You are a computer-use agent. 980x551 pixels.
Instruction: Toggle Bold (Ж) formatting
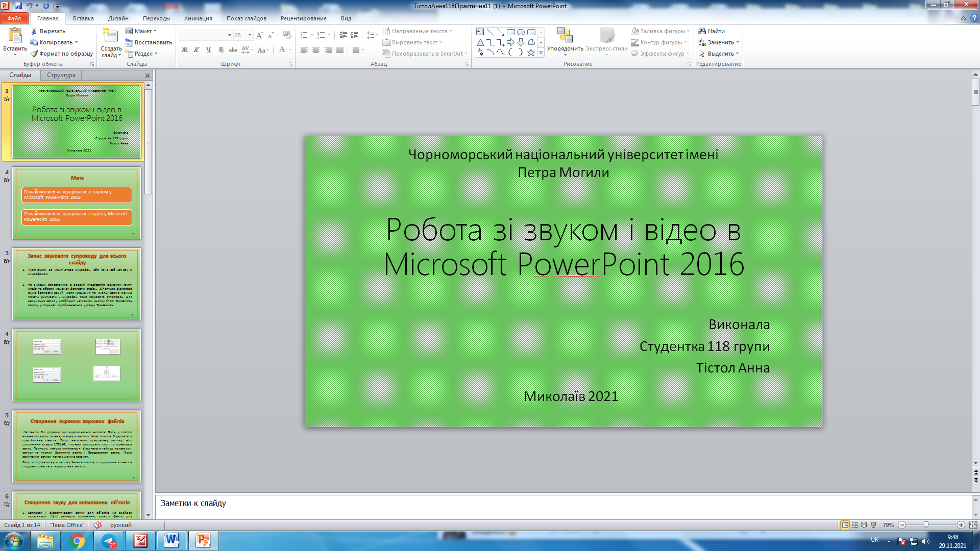pos(185,50)
